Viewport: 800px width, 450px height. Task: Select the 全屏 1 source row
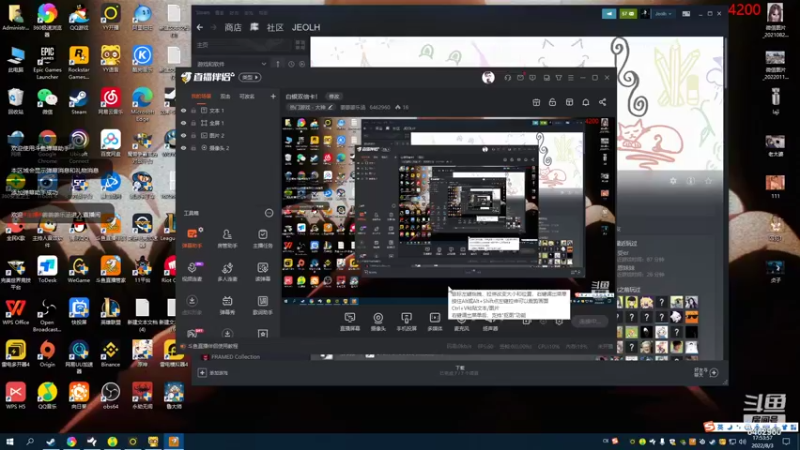tap(228, 123)
